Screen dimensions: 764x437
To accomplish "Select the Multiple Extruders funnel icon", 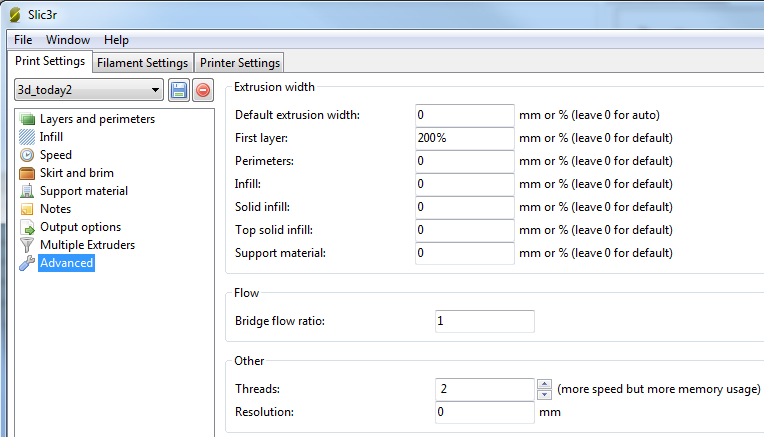I will (x=28, y=245).
